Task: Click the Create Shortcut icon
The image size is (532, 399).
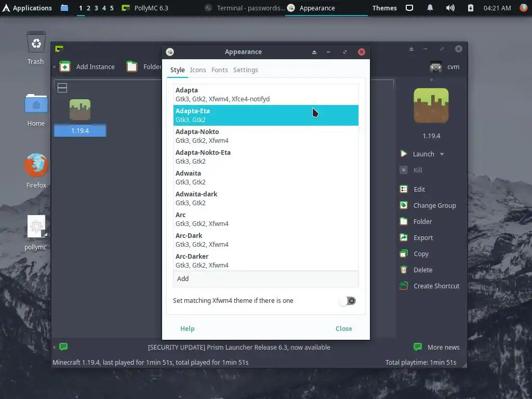Action: [403, 286]
